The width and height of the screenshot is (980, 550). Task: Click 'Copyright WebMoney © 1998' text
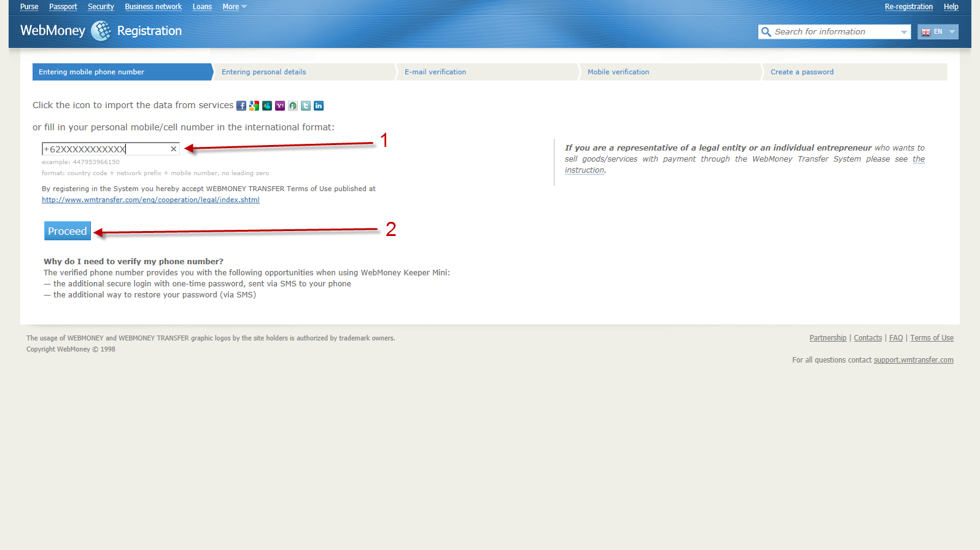(71, 349)
